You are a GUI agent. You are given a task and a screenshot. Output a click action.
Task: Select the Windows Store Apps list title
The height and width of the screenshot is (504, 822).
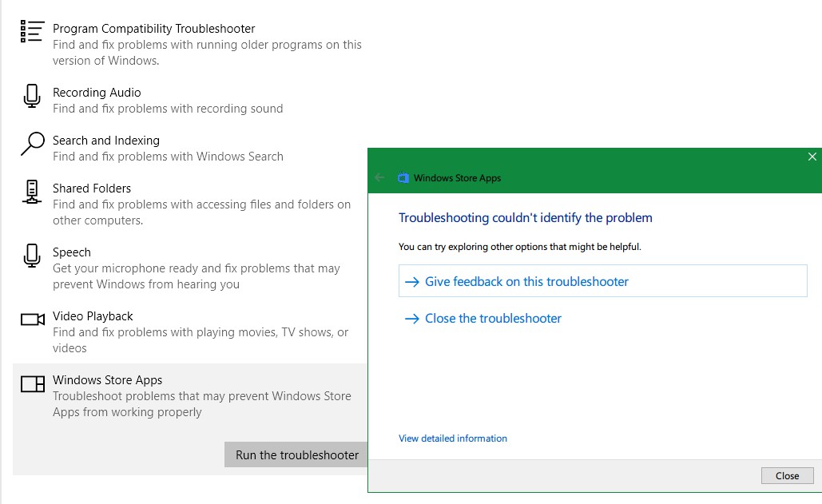[x=108, y=380]
